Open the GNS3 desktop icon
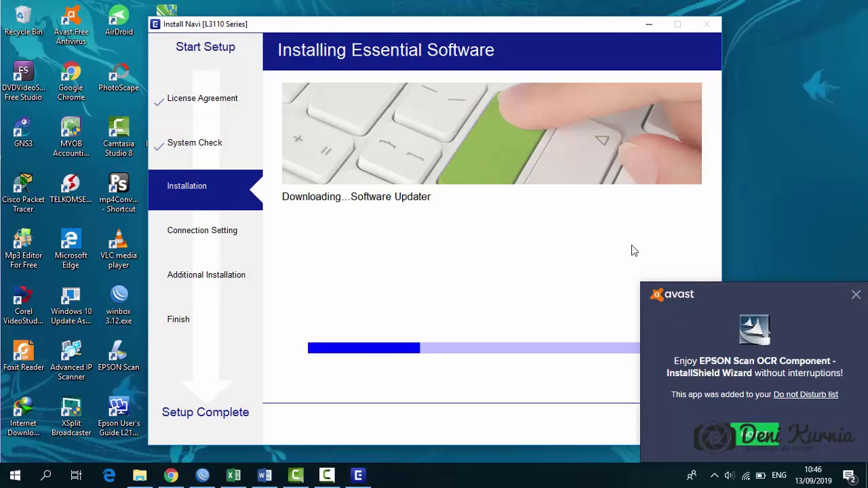This screenshot has width=868, height=488. (x=23, y=133)
